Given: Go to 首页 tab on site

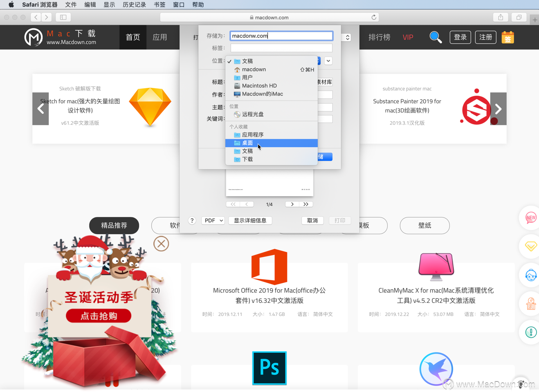Looking at the screenshot, I should click(x=133, y=37).
